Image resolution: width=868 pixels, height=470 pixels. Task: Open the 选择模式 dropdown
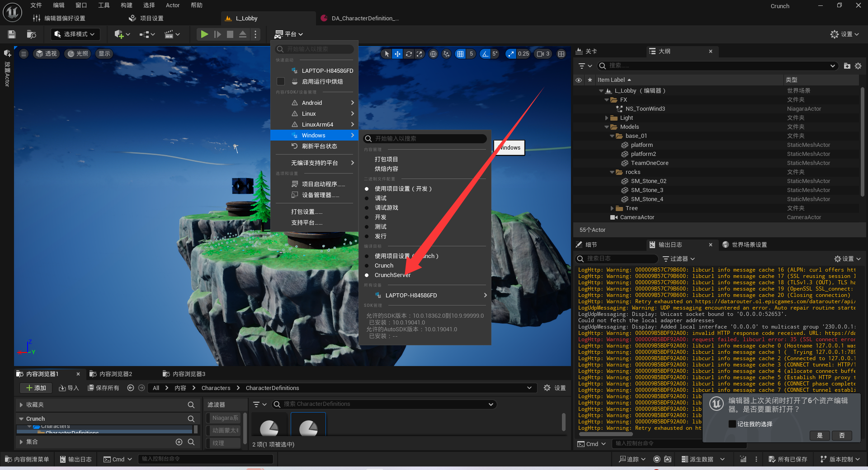75,34
